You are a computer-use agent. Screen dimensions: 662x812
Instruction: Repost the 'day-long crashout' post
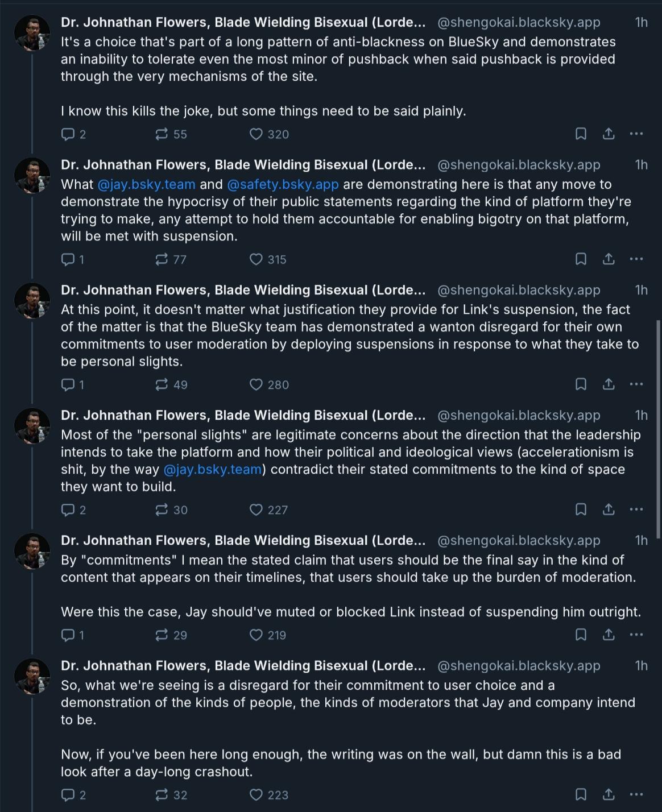(x=162, y=795)
